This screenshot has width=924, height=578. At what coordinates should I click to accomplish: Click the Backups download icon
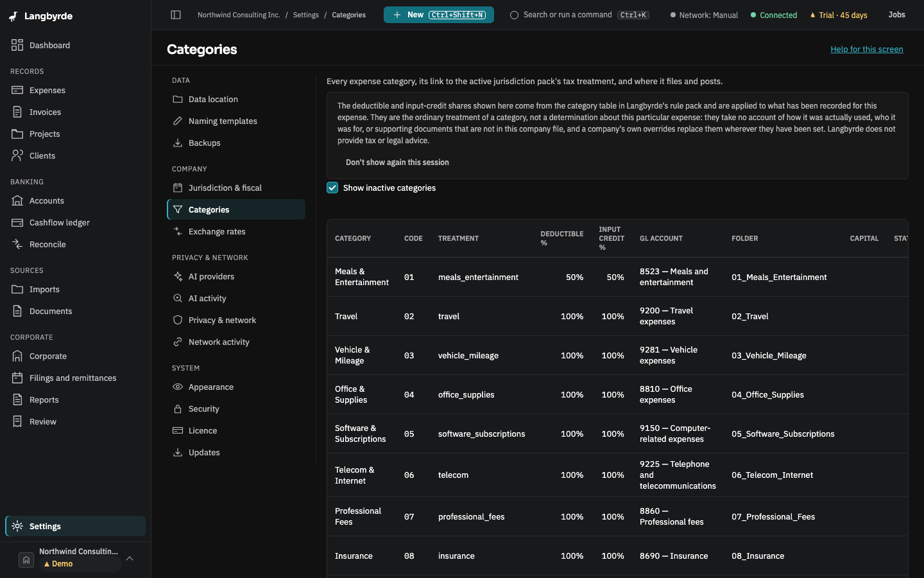pos(178,143)
